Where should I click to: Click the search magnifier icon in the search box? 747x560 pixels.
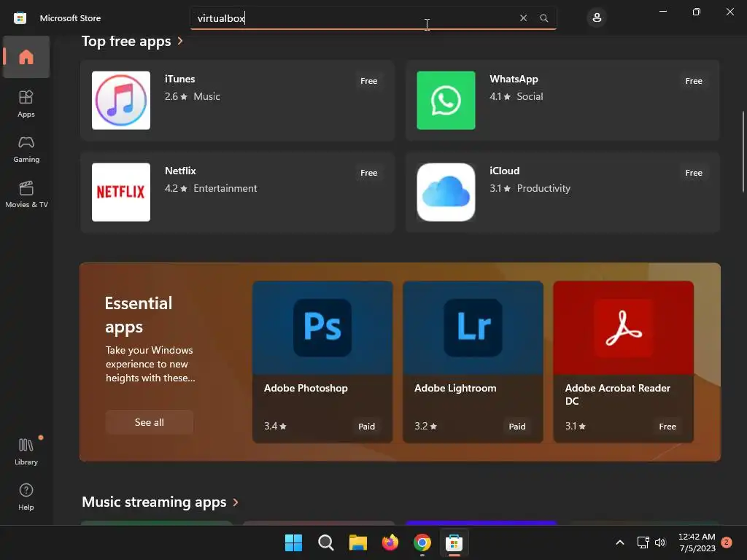544,18
